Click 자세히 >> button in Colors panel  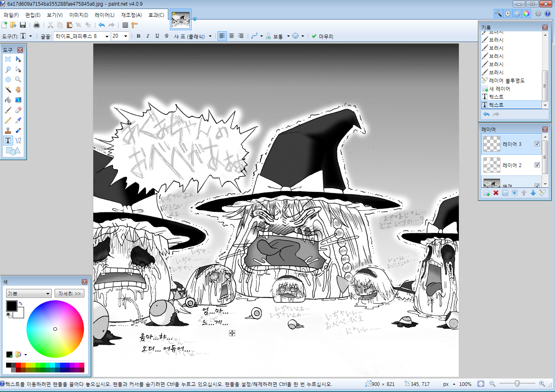[70, 293]
